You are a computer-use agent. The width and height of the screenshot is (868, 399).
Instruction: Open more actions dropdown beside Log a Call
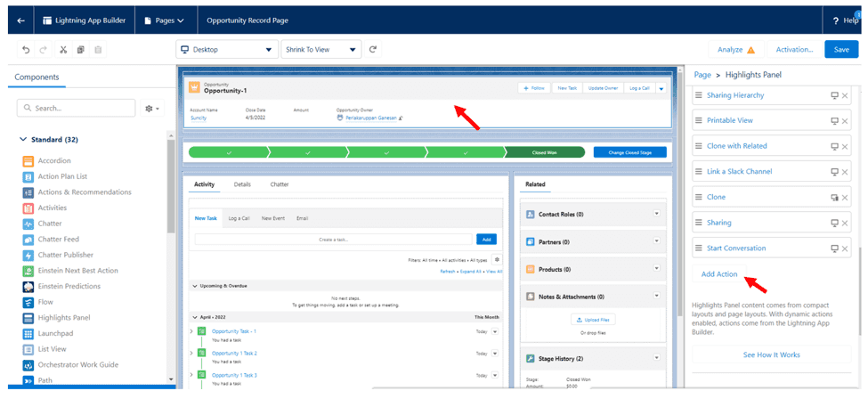(x=661, y=89)
